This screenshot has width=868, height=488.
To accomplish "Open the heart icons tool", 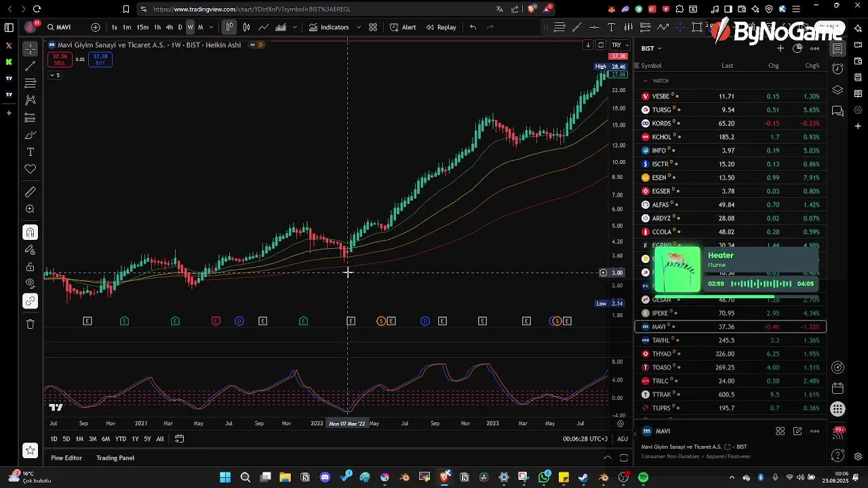I will pos(30,169).
